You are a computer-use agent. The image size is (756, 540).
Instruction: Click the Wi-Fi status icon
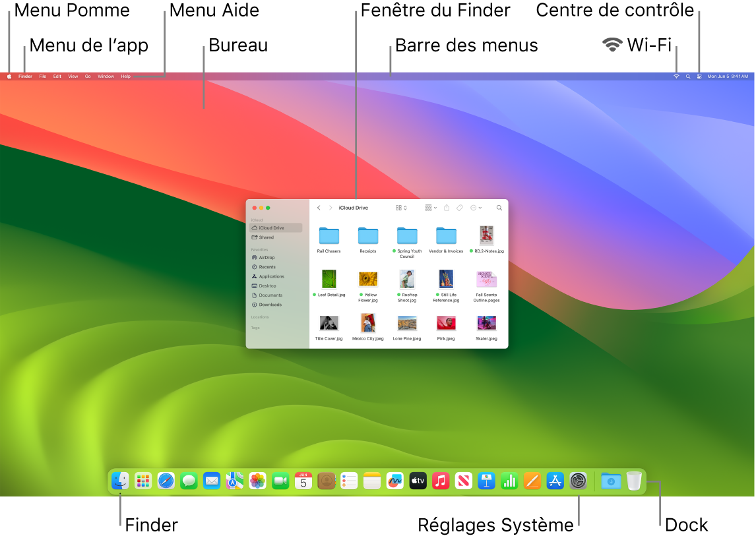(675, 76)
